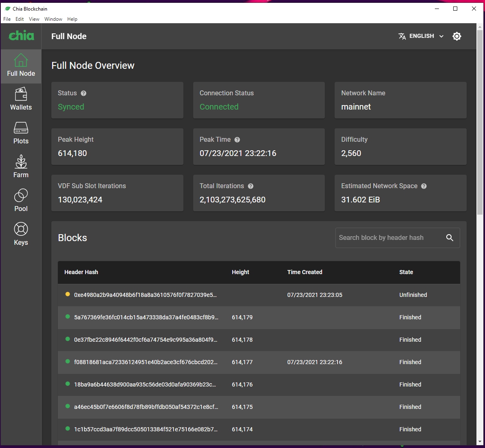The width and height of the screenshot is (485, 448).
Task: Click the Height column header
Action: [240, 272]
